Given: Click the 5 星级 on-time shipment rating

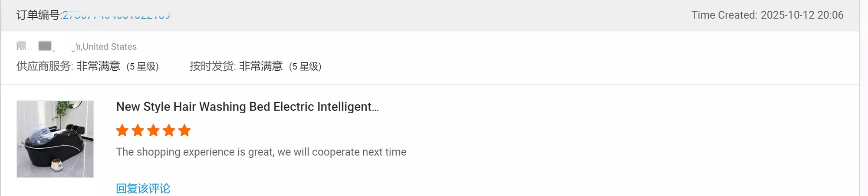Looking at the screenshot, I should (305, 66).
